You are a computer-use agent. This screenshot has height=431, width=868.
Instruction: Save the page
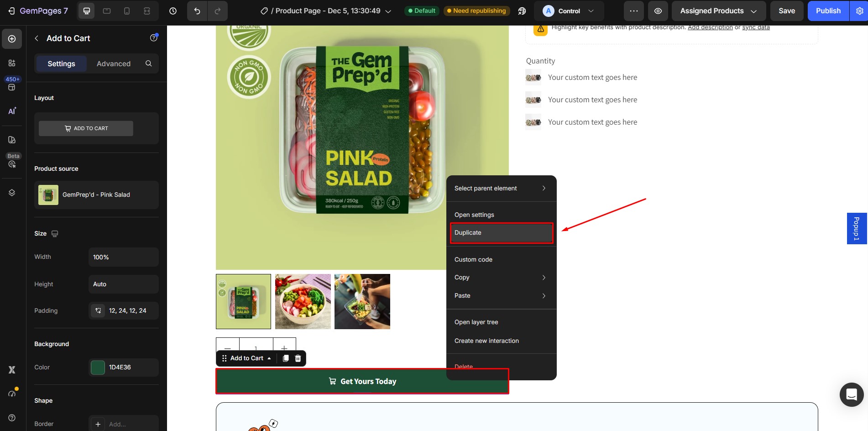click(x=787, y=11)
